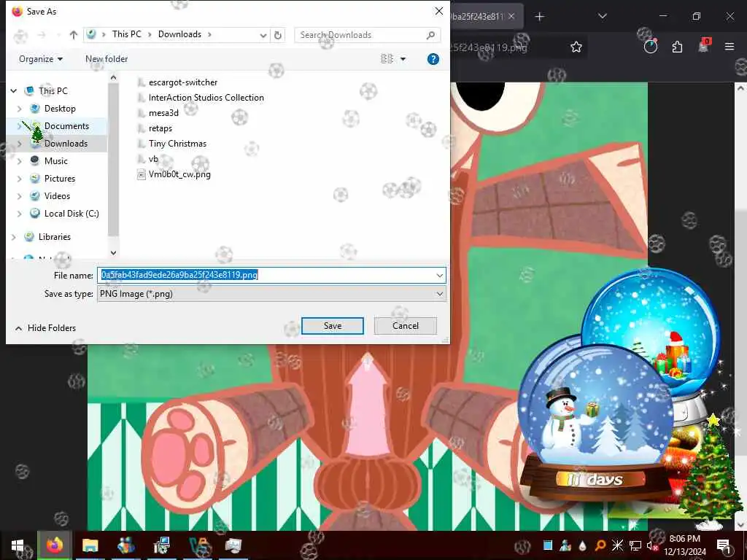Click New folder in dialog toolbar
This screenshot has height=560, width=747.
(x=107, y=59)
